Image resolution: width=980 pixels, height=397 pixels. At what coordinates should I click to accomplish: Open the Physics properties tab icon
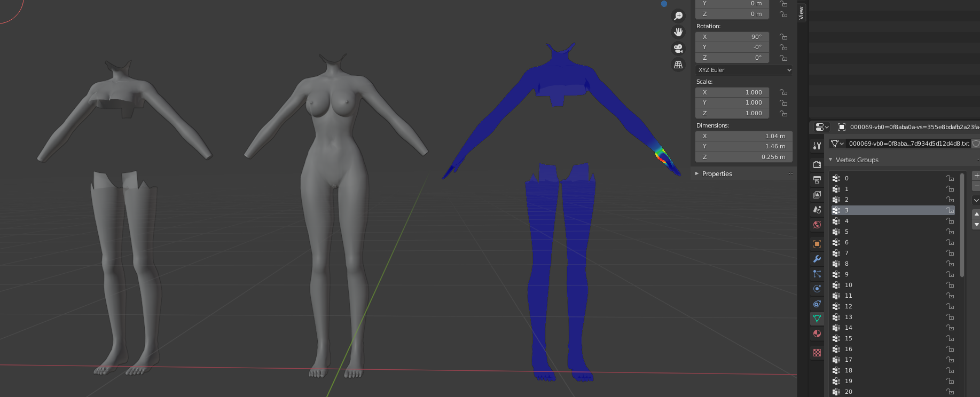point(817,289)
